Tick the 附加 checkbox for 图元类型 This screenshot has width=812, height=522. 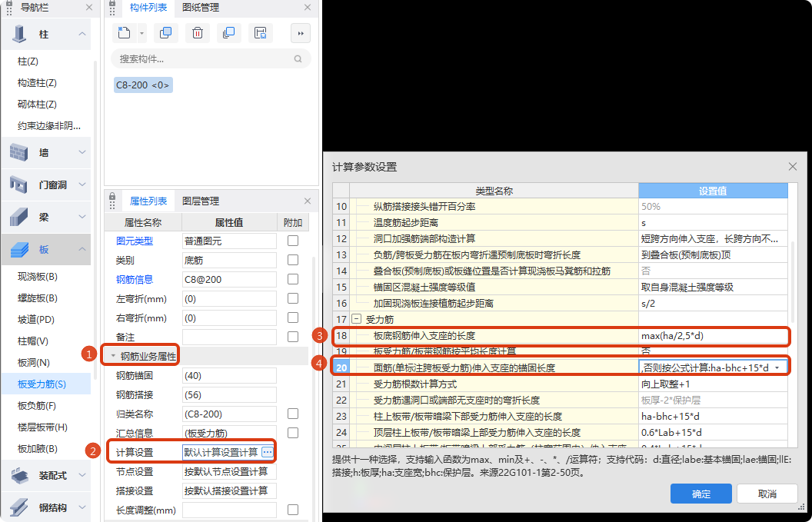(293, 241)
